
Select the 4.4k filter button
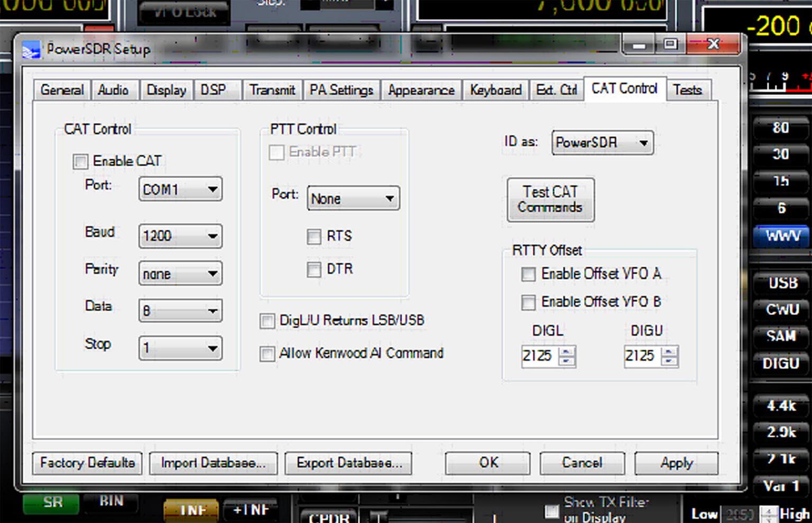(782, 405)
